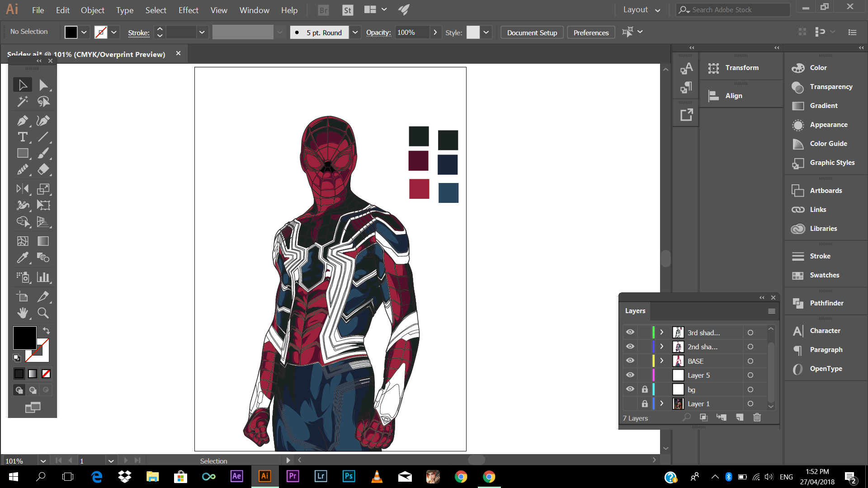Hide the 3rd shad layer
This screenshot has width=868, height=488.
click(630, 332)
